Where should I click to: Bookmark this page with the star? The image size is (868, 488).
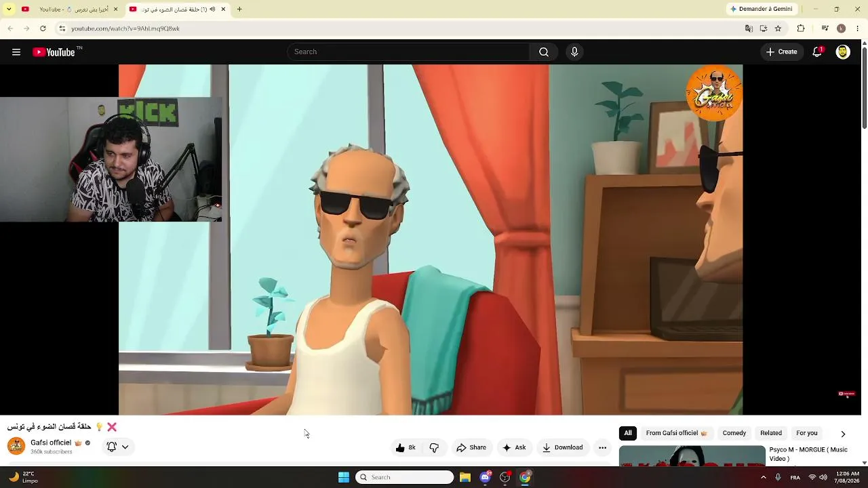pos(778,28)
